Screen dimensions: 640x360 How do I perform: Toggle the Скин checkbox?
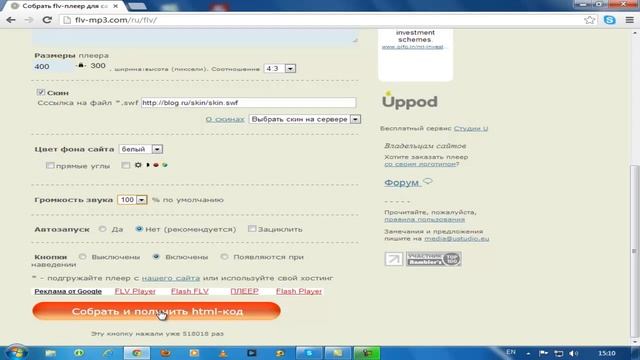click(40, 92)
